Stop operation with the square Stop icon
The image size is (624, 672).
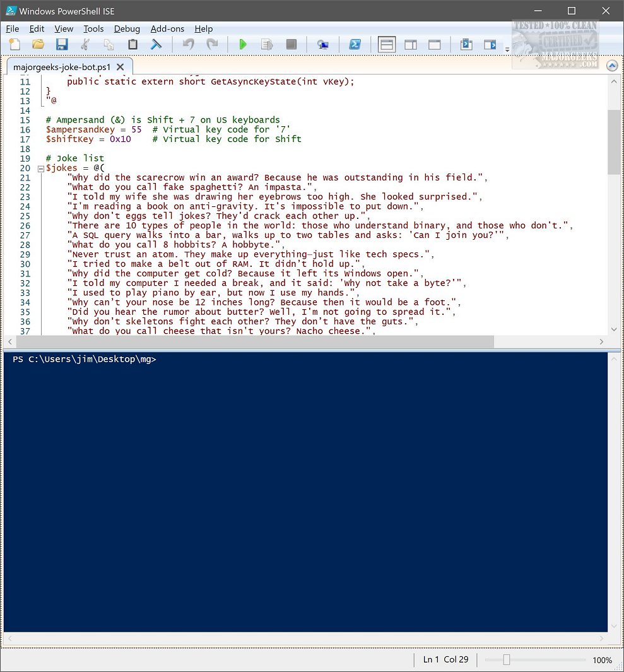291,44
